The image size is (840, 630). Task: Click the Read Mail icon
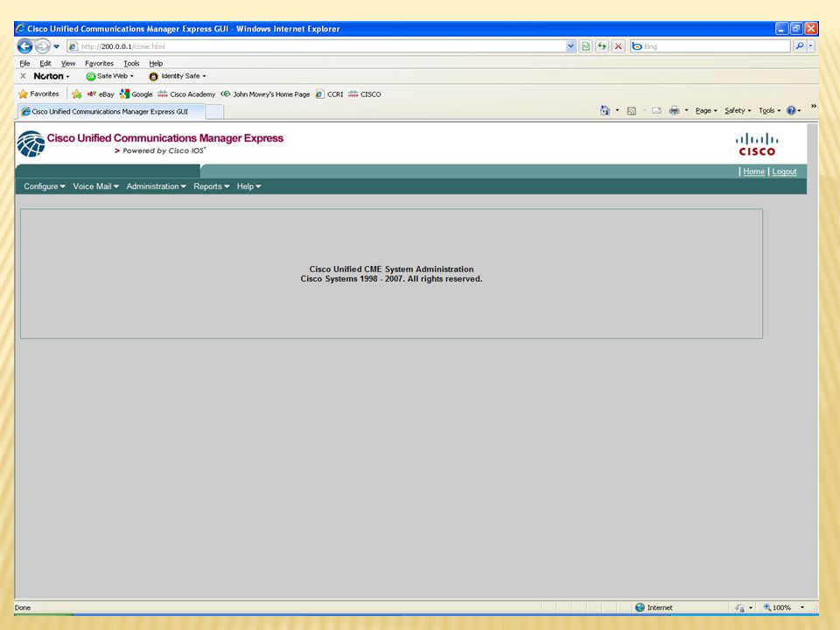click(656, 111)
